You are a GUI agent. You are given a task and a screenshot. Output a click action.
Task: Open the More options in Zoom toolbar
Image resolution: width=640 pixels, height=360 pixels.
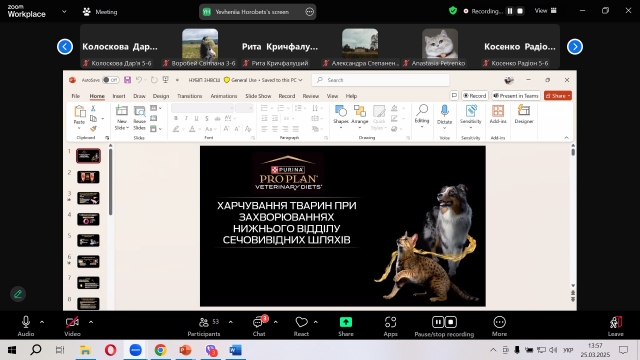pos(499,326)
